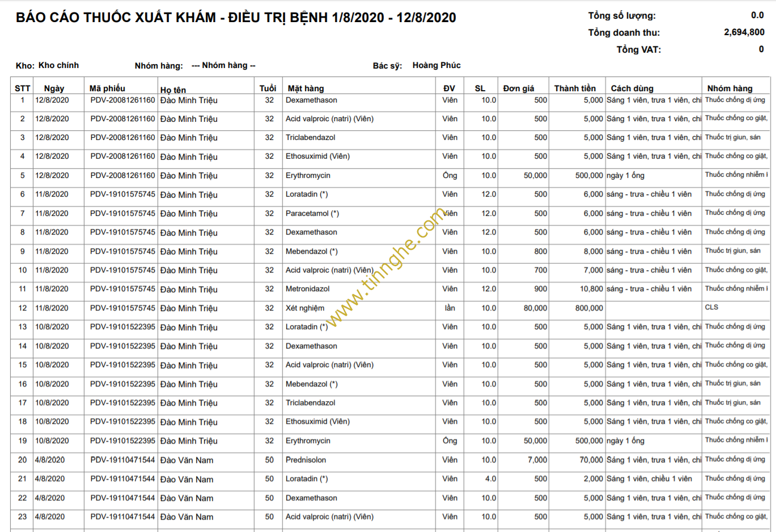The width and height of the screenshot is (776, 532).
Task: Click the 'Tổng VAT:' label
Action: click(639, 50)
